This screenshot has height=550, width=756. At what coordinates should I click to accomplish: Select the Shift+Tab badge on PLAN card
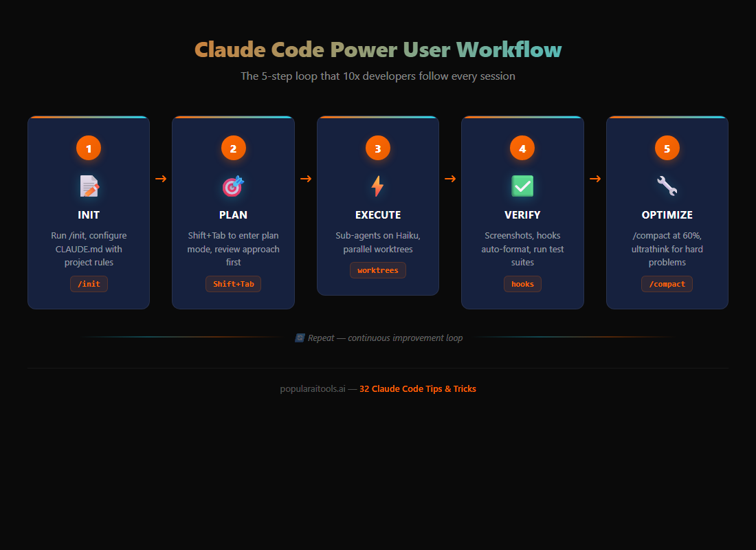(x=233, y=283)
